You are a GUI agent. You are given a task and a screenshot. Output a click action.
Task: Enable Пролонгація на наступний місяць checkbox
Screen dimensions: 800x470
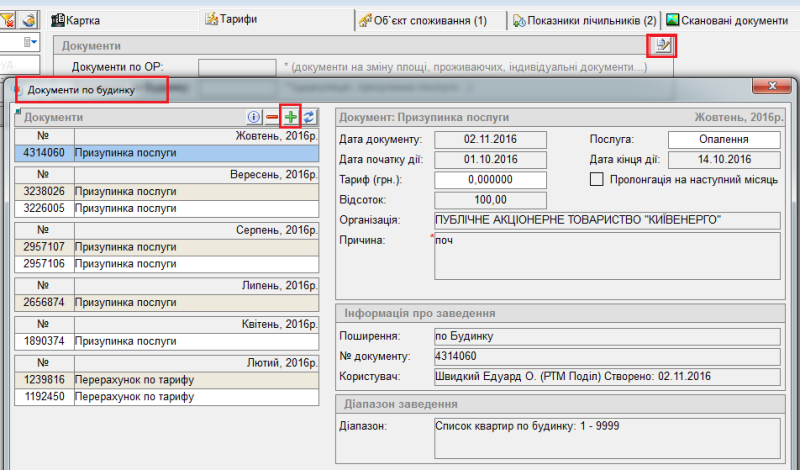(598, 179)
